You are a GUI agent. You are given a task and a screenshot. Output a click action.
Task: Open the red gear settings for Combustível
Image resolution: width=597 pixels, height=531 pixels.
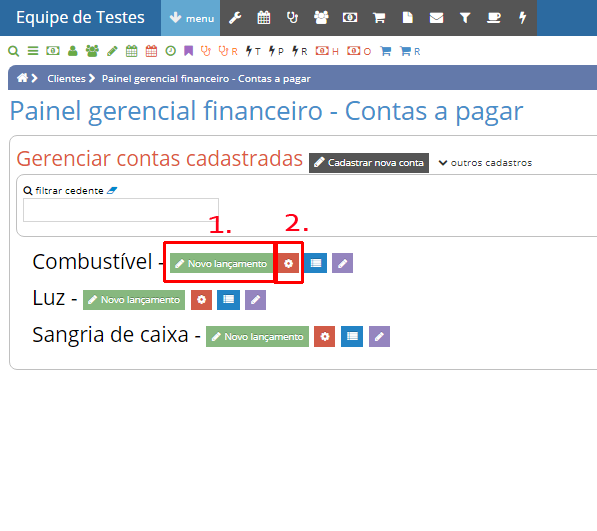coord(288,263)
